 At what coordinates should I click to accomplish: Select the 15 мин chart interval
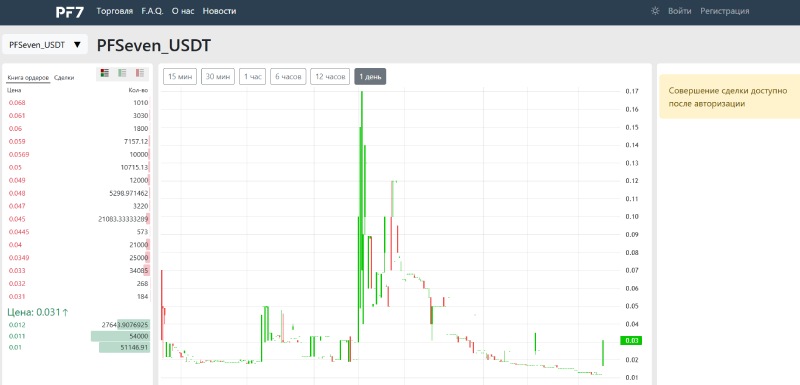point(180,76)
